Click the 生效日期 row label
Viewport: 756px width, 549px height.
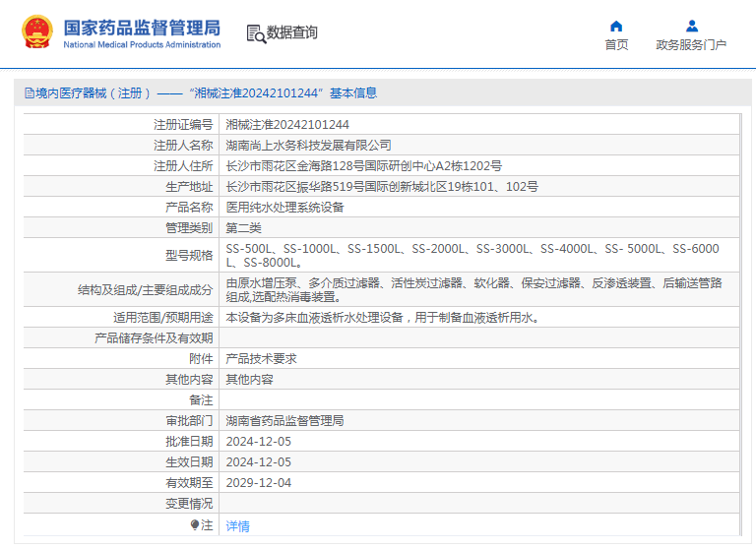click(189, 462)
